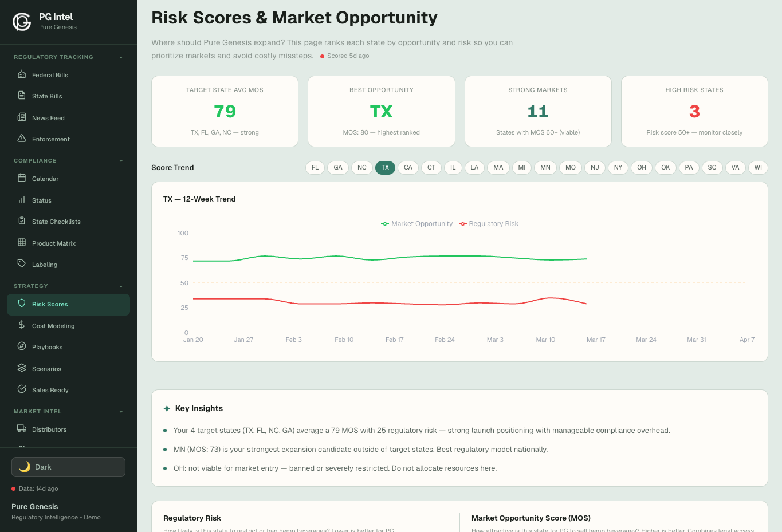The width and height of the screenshot is (782, 532).
Task: Switch the score trend to FL
Action: (x=315, y=167)
